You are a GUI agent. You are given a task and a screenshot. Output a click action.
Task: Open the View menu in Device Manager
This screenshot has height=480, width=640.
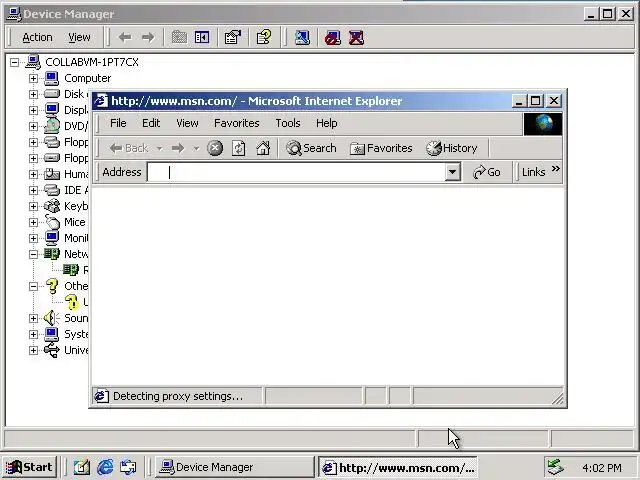79,38
